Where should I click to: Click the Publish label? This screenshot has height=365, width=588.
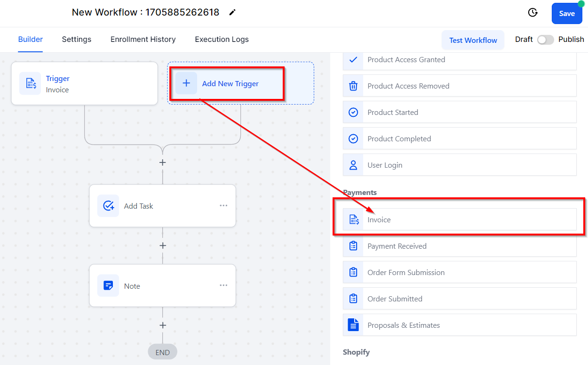click(571, 40)
